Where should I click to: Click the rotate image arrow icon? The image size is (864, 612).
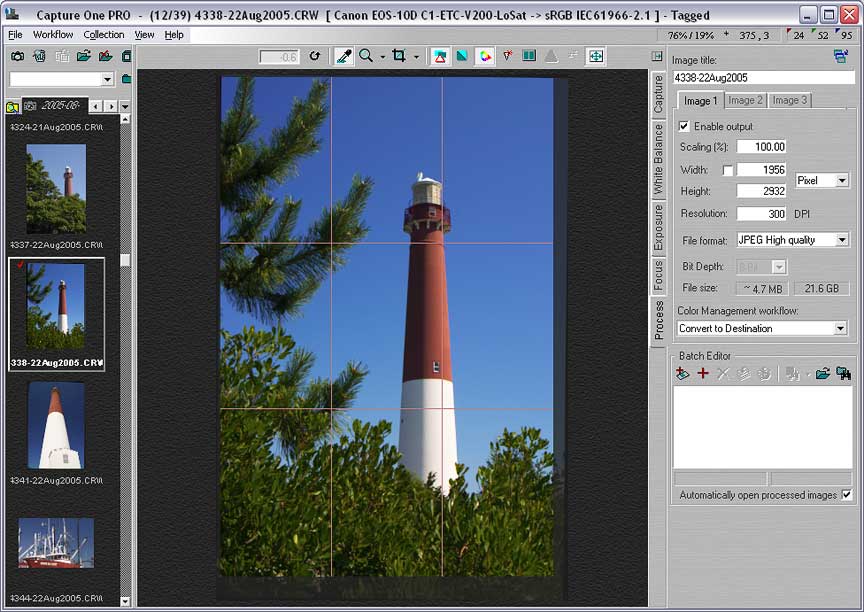[x=315, y=56]
